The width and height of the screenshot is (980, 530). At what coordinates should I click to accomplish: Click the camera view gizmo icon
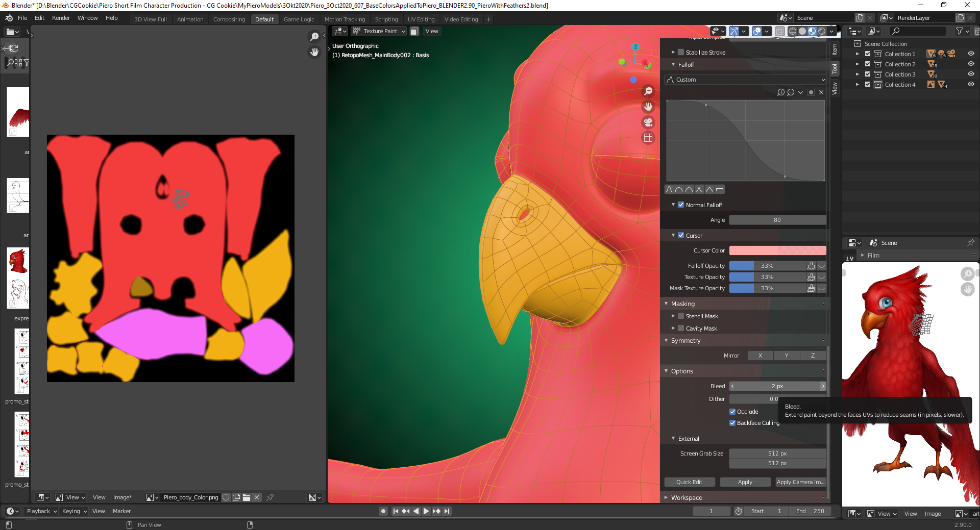[x=648, y=122]
